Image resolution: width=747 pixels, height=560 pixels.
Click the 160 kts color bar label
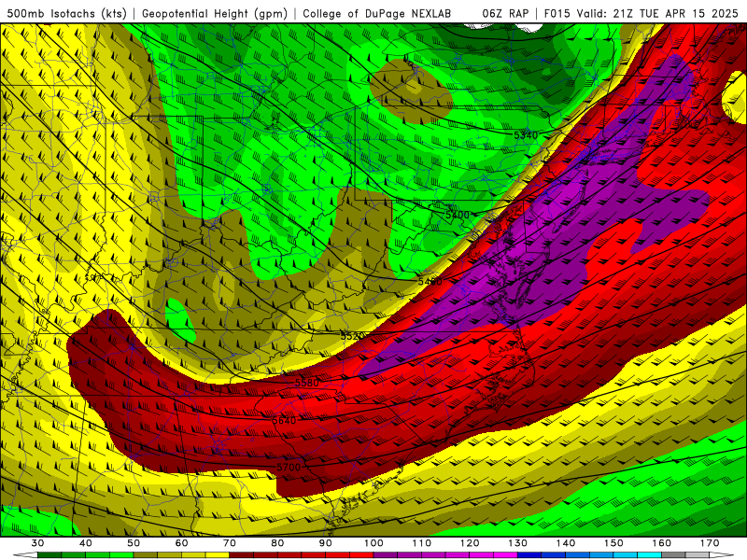[662, 543]
